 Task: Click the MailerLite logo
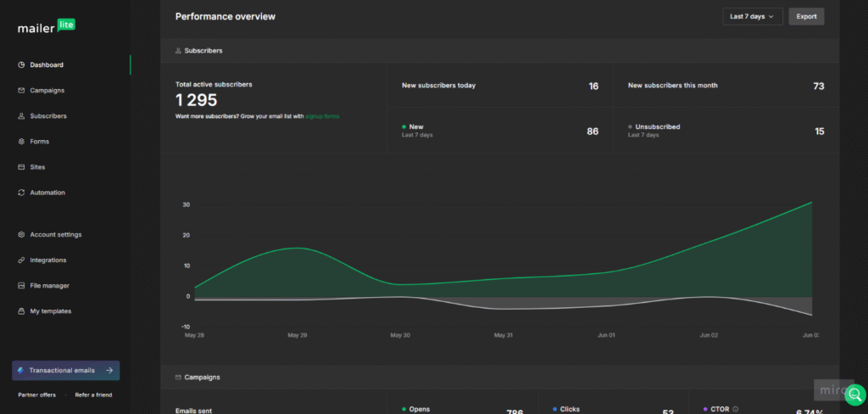(x=47, y=26)
